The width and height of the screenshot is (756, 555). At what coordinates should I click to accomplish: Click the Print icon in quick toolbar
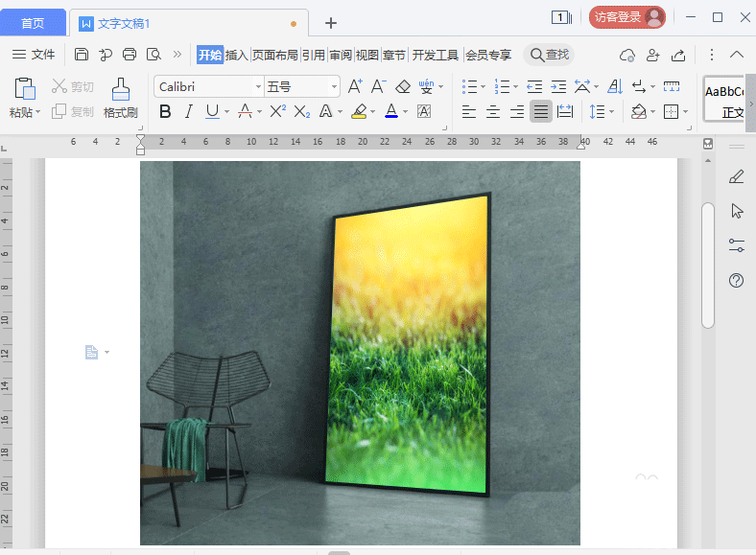point(130,55)
